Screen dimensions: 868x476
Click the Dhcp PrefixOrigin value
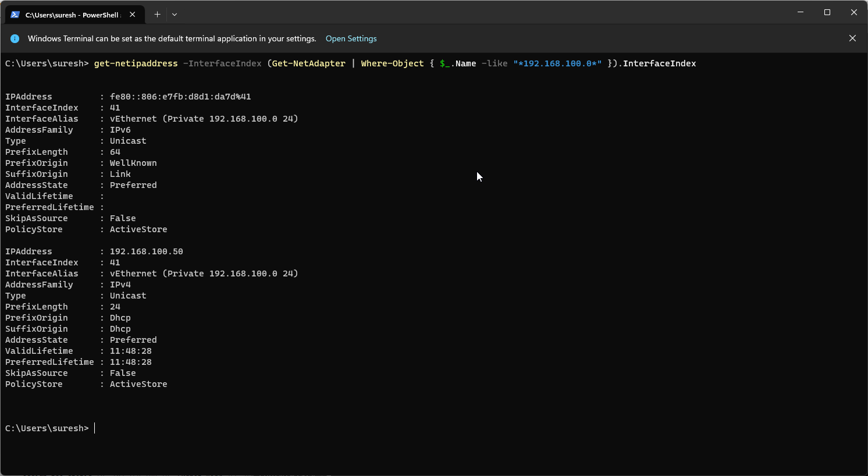(120, 318)
